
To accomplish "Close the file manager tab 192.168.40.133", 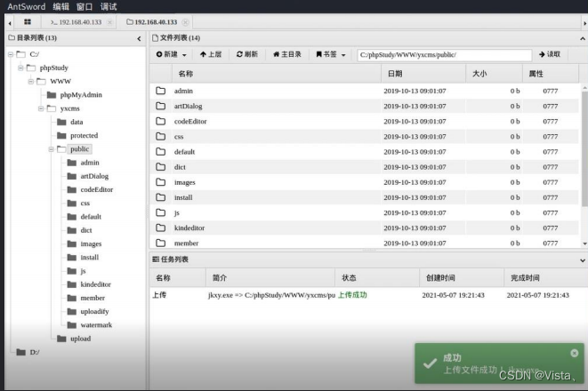I will (x=185, y=22).
